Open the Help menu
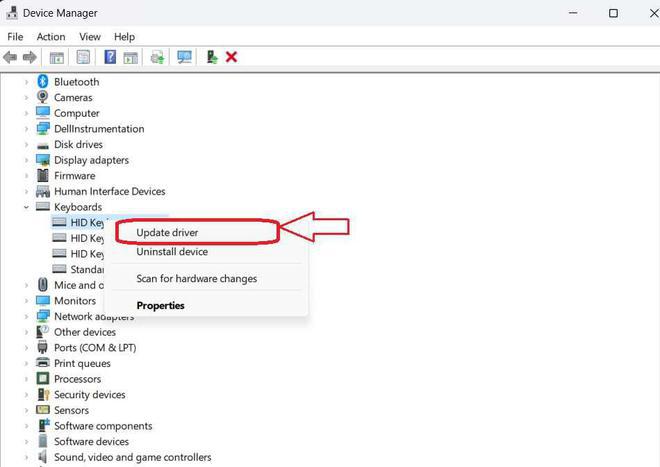Viewport: 660px width, 467px height. click(x=124, y=37)
